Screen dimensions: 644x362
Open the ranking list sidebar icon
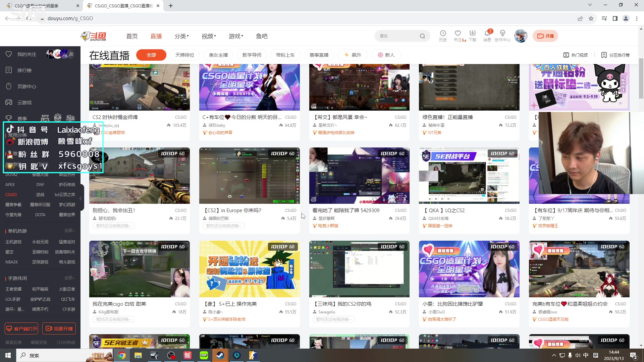tap(9, 70)
